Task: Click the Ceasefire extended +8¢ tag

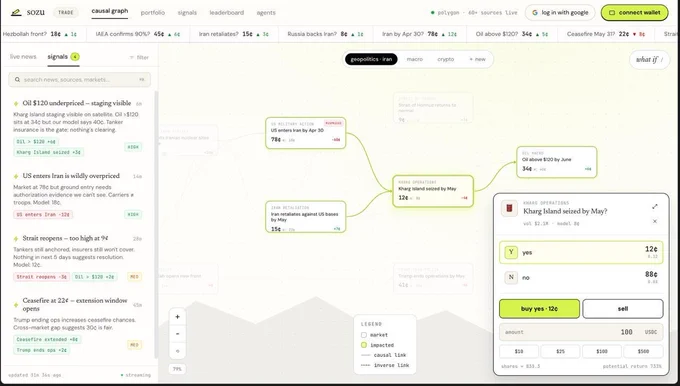Action: click(x=47, y=339)
